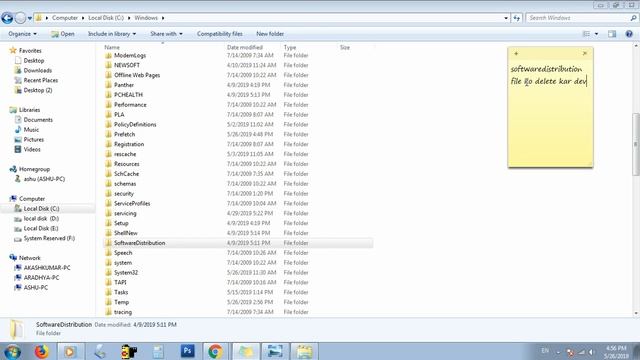Select Libraries in navigation pane

[x=29, y=110]
